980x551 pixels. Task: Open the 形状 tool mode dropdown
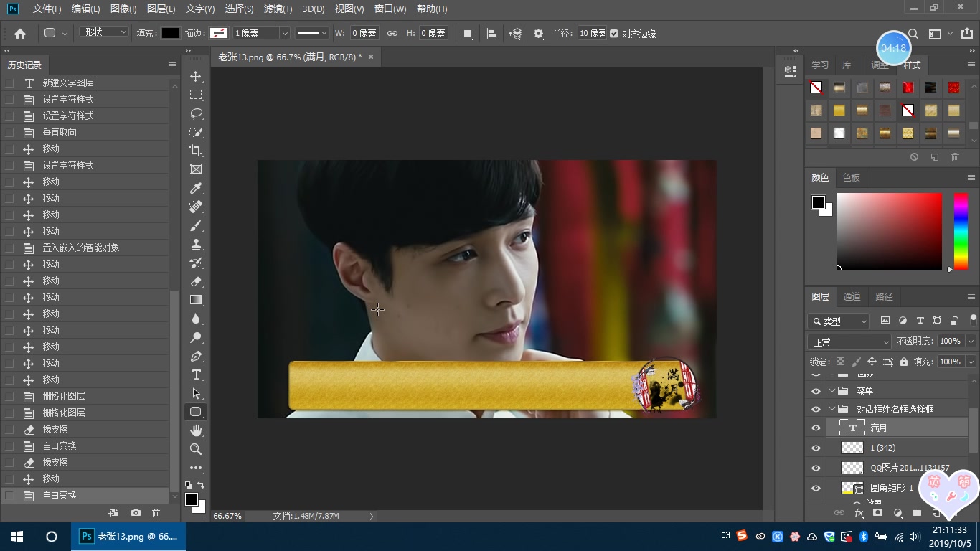(104, 32)
